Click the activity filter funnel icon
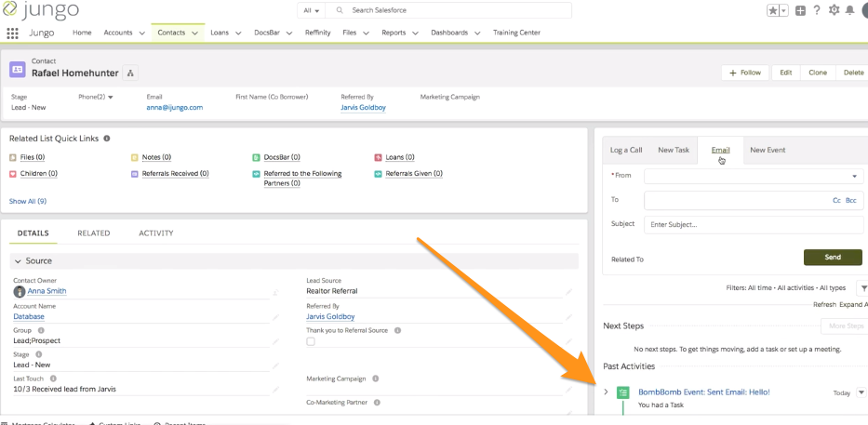The image size is (868, 425). click(x=863, y=288)
